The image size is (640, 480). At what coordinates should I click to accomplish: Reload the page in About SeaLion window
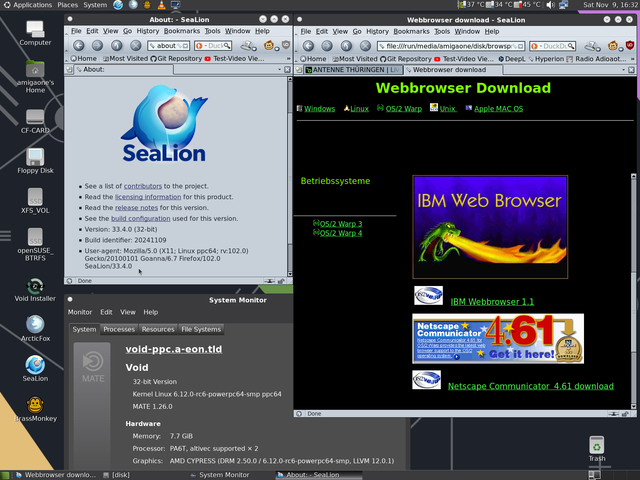(x=116, y=46)
